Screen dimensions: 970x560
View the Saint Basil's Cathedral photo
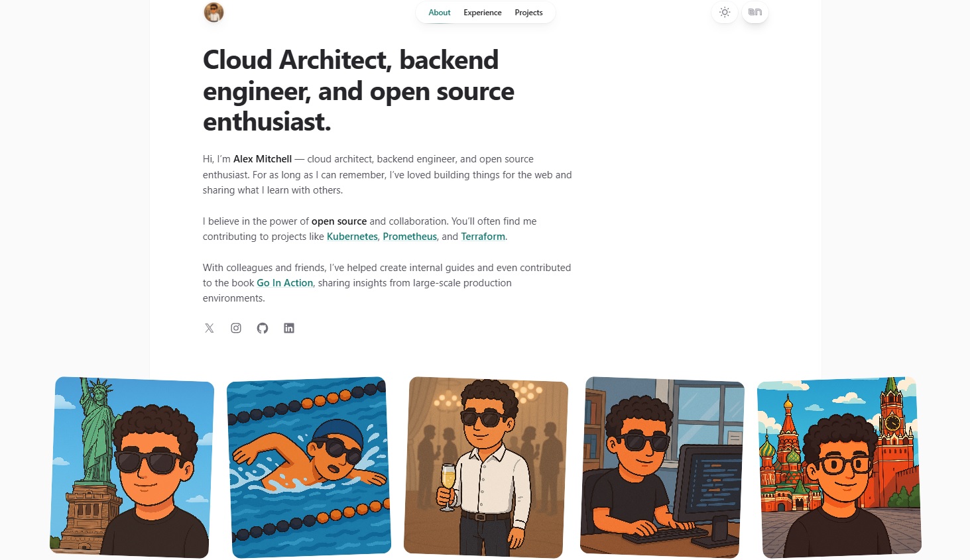click(x=839, y=467)
